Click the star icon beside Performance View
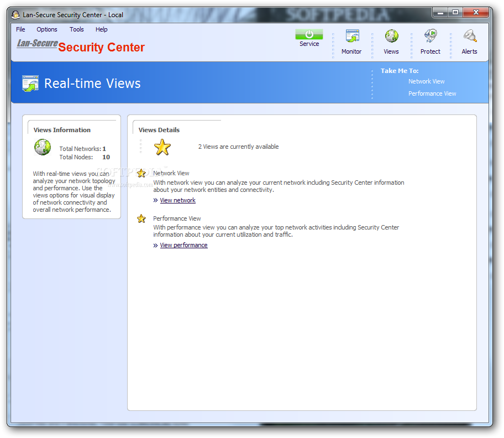 tap(141, 218)
